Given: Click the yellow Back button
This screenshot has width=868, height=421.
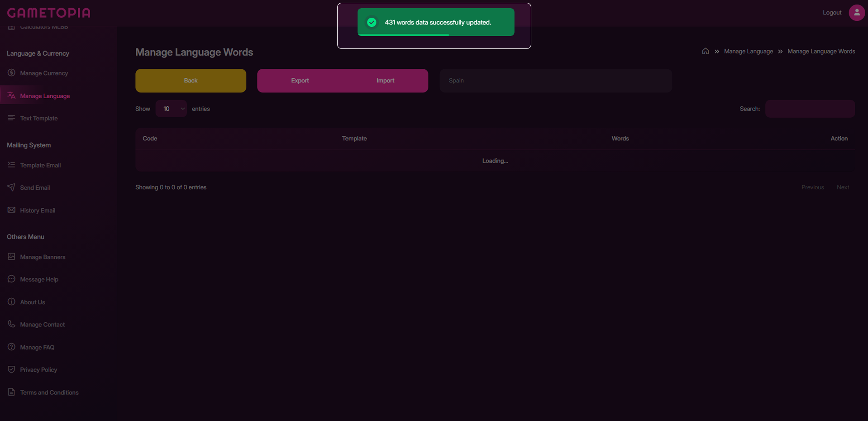Looking at the screenshot, I should tap(191, 81).
